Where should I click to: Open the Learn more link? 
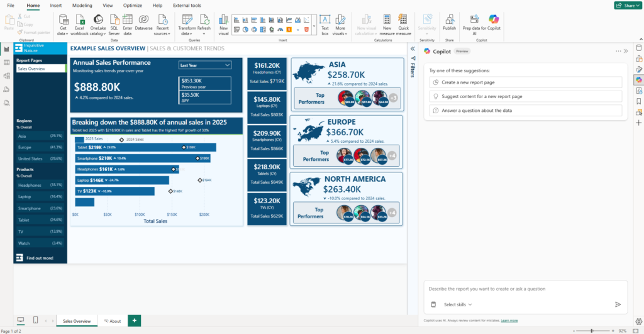coord(509,320)
